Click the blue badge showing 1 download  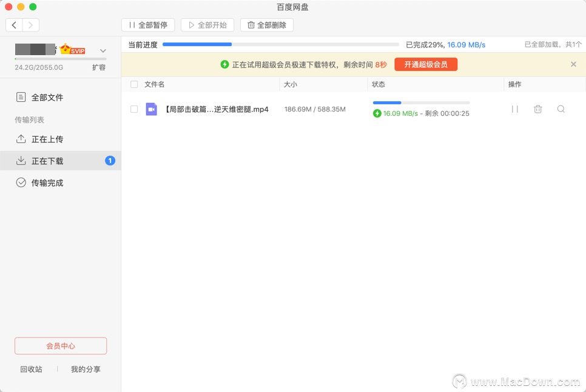(110, 161)
